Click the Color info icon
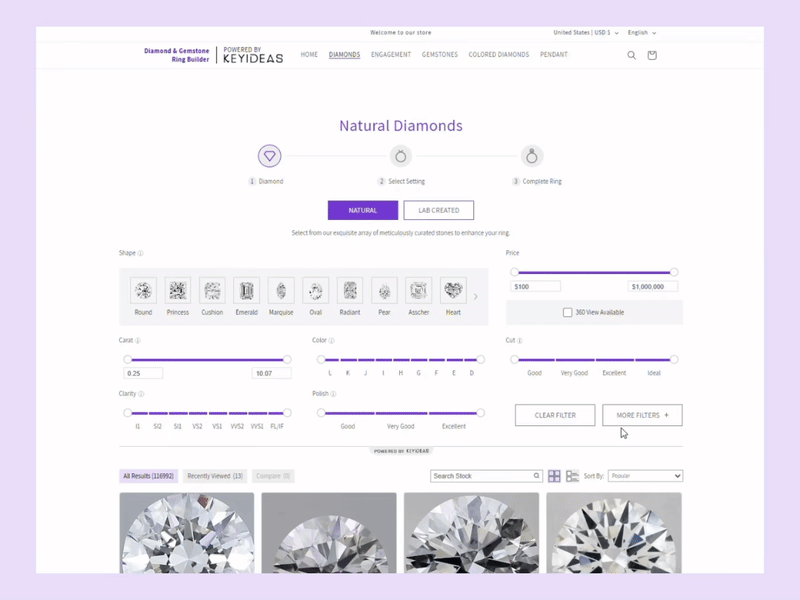 coord(332,340)
